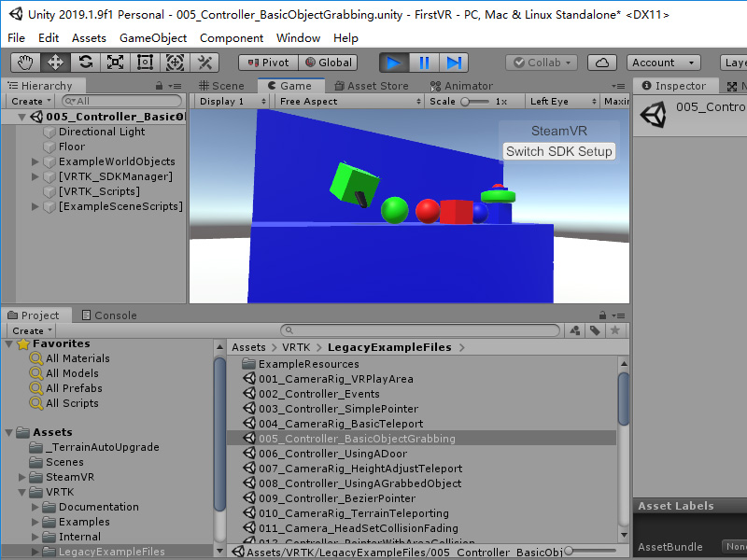Screen dimensions: 747x560
Task: Click the Pause button
Action: [x=424, y=63]
